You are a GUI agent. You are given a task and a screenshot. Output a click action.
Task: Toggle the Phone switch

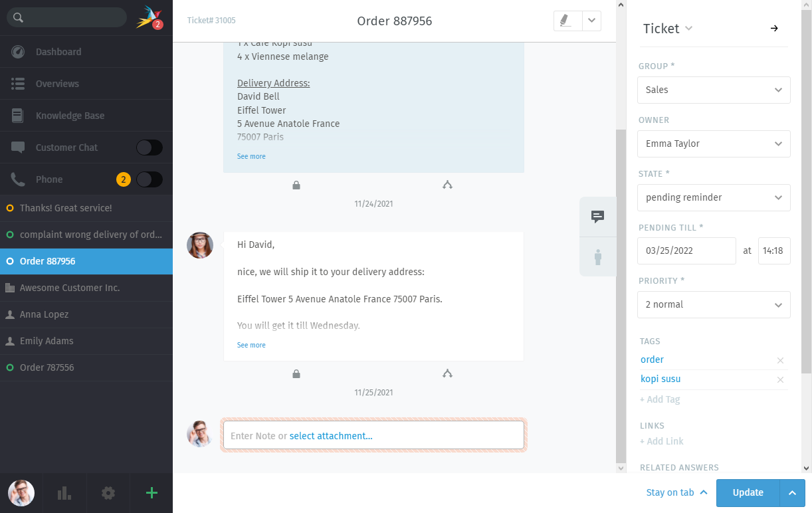pos(150,179)
